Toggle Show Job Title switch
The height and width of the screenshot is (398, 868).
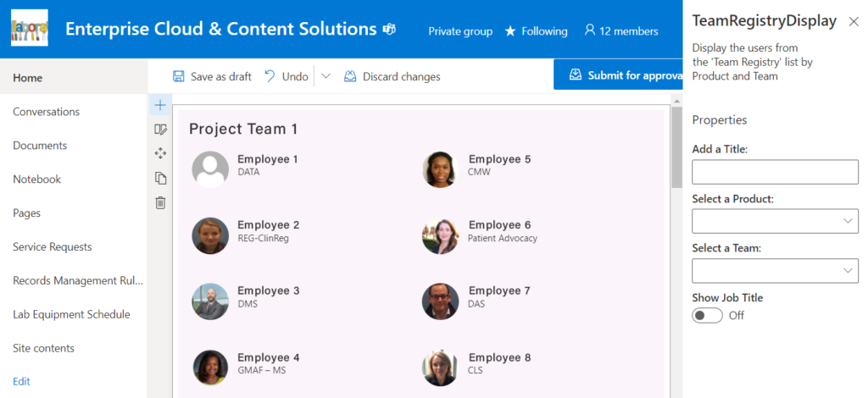[707, 315]
